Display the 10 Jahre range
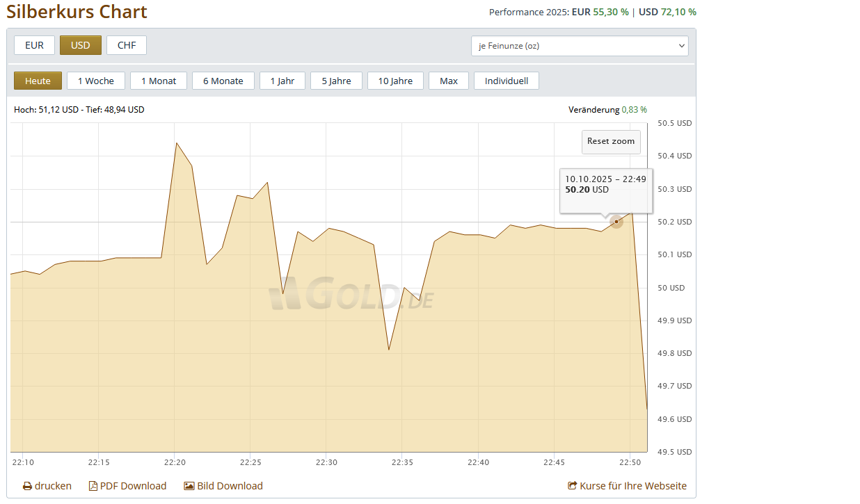This screenshot has width=860, height=504. click(x=395, y=81)
